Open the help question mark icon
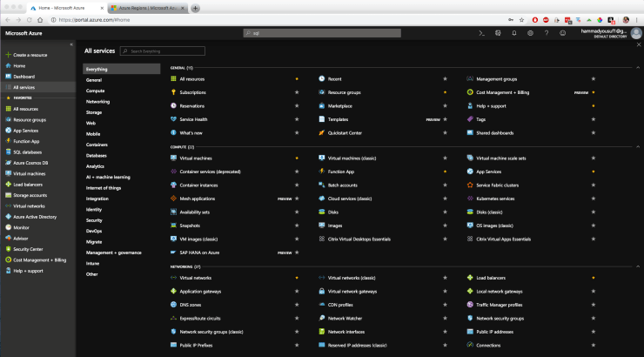644x357 pixels. pyautogui.click(x=547, y=33)
